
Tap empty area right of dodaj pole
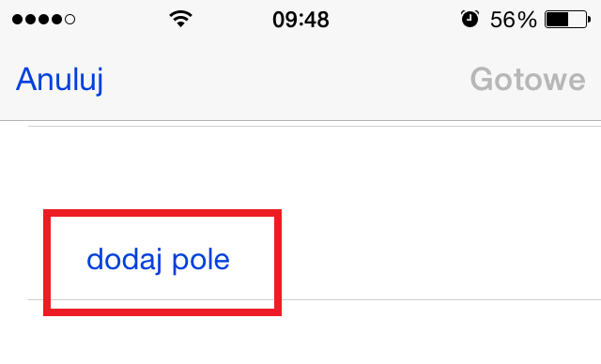pyautogui.click(x=440, y=260)
